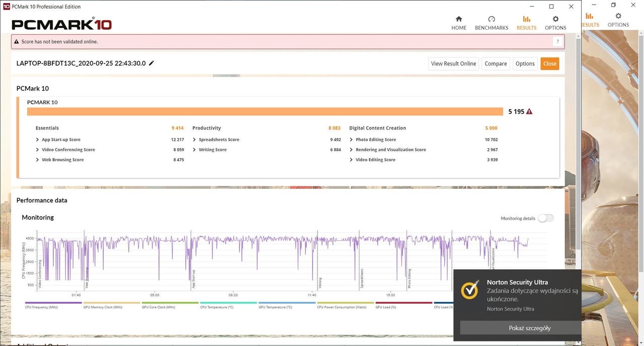Click the result name LAPTOP-8BFDT13C text
Screen dimensions: 644x346
click(x=81, y=63)
